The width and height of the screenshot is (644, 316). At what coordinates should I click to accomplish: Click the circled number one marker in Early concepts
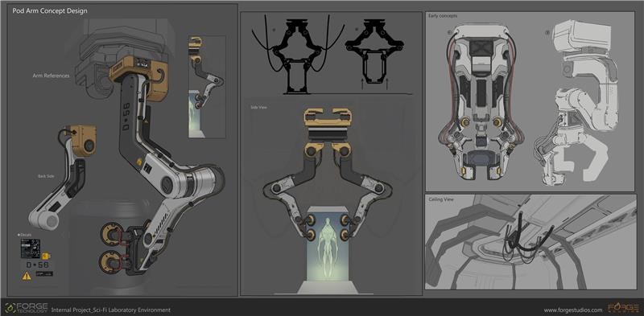[449, 32]
